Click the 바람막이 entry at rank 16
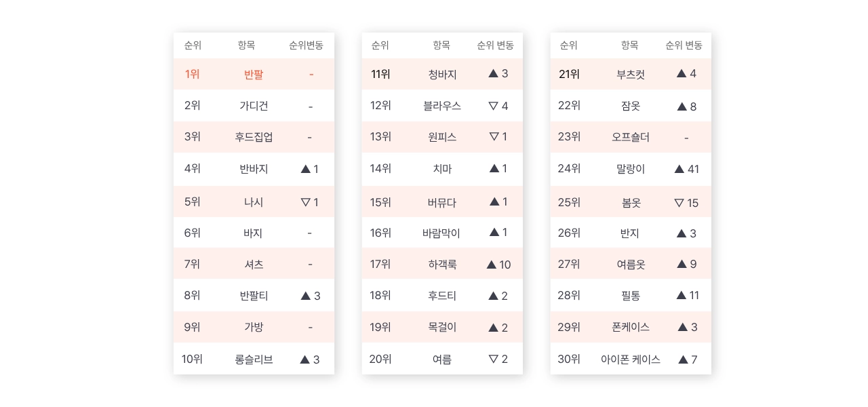This screenshot has width=868, height=407. pyautogui.click(x=441, y=233)
